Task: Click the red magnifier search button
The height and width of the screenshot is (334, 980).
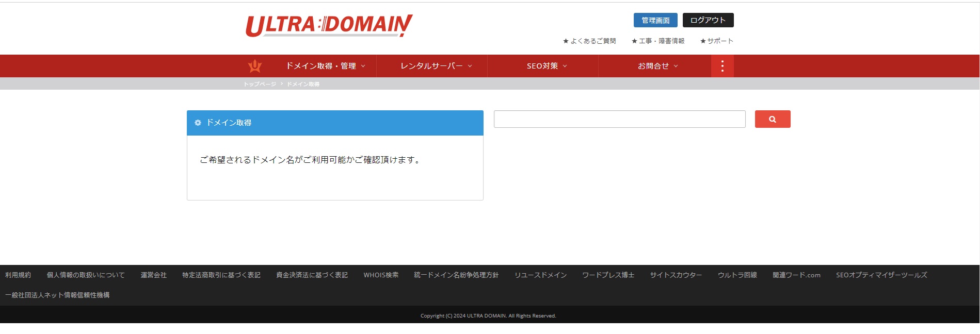Action: click(772, 119)
